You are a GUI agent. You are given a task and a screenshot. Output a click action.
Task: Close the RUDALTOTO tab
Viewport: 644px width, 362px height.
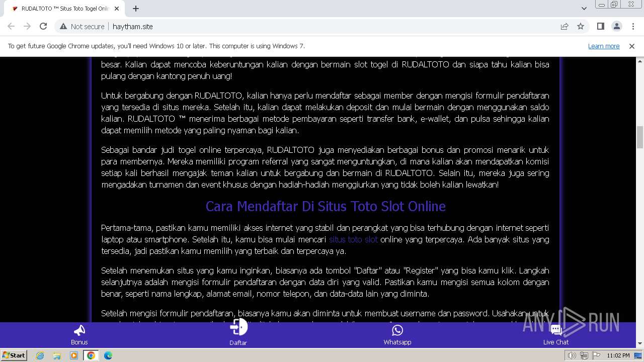click(x=117, y=9)
